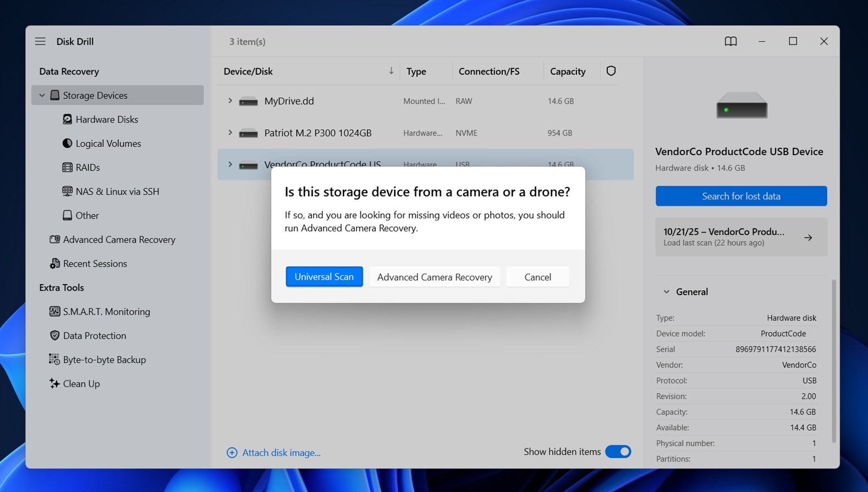
Task: Select Logical Volumes category
Action: tap(108, 143)
